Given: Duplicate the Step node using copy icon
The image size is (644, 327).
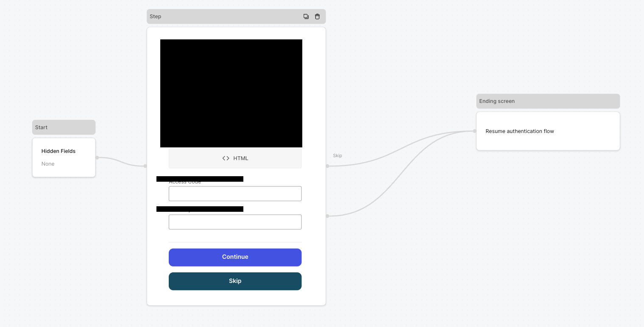Looking at the screenshot, I should click(x=306, y=17).
